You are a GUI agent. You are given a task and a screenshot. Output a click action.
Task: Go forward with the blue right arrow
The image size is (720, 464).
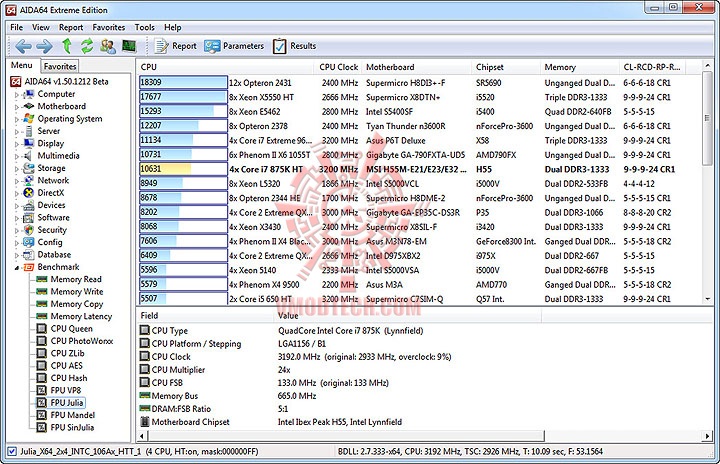(45, 46)
